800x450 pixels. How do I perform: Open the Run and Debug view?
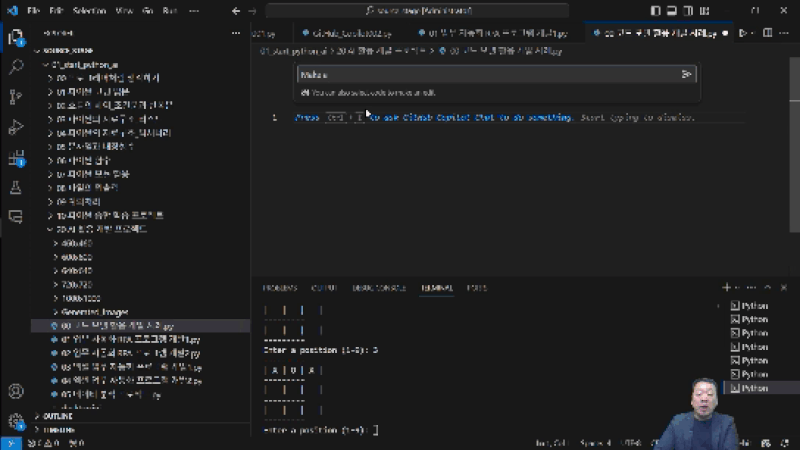point(15,127)
